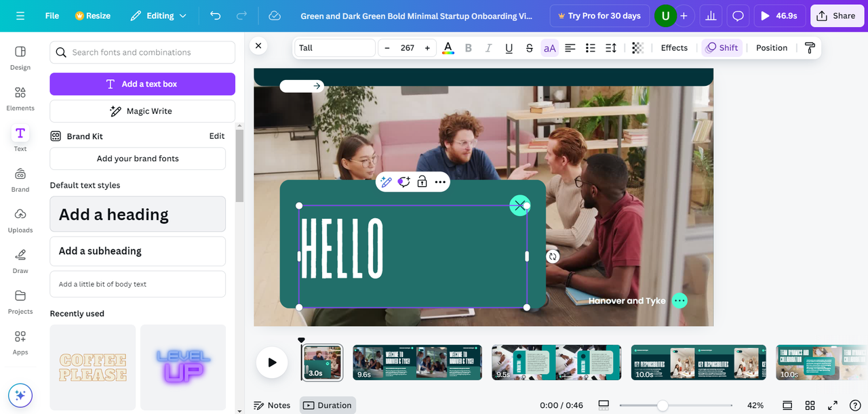Open the hamburger main menu
The height and width of the screenshot is (414, 868).
pos(20,16)
